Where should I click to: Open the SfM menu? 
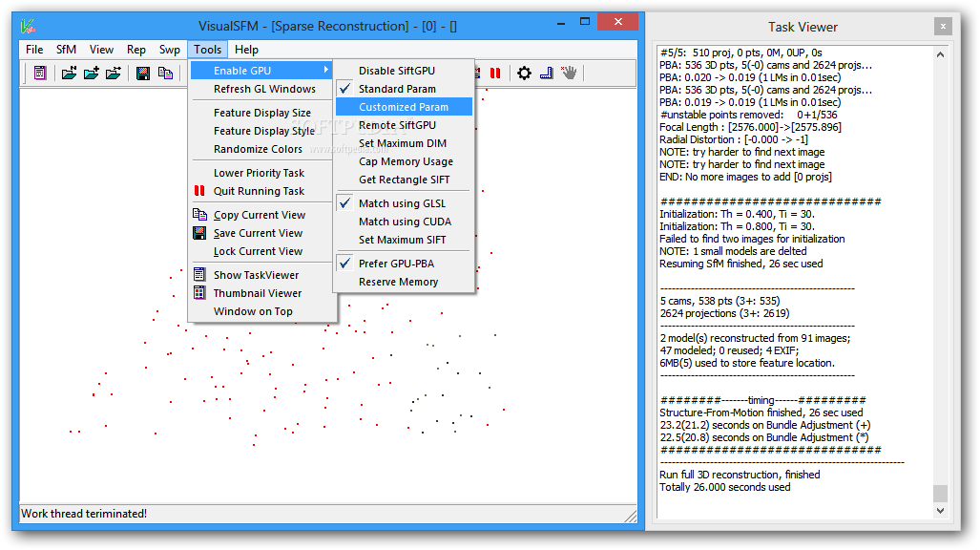coord(66,50)
